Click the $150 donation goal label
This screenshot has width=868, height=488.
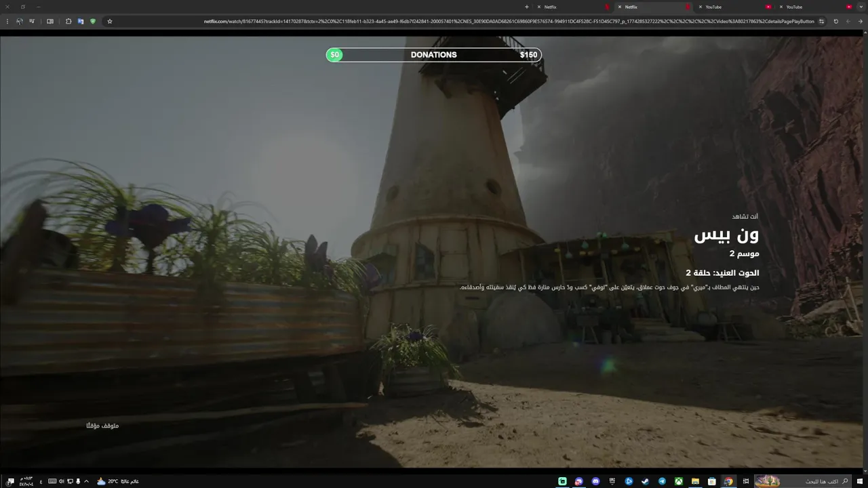[528, 55]
